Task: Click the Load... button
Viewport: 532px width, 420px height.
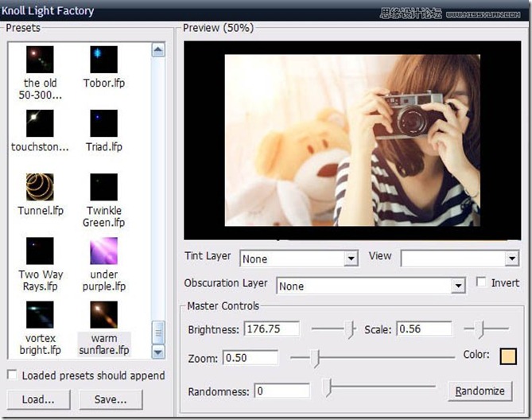Action: click(38, 399)
